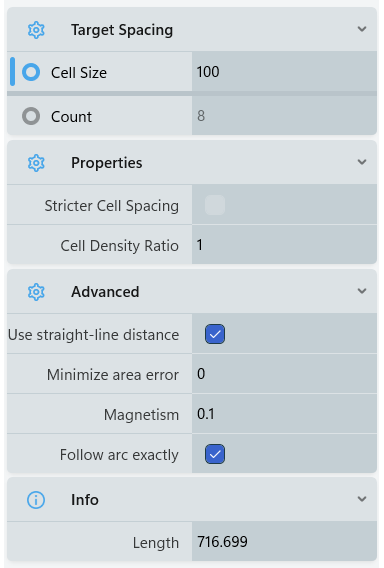Click the Length value field

[x=284, y=542]
